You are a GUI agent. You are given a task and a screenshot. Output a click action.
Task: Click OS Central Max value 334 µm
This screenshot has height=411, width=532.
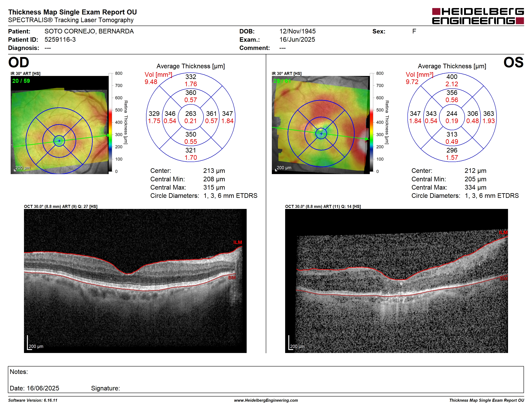pyautogui.click(x=475, y=188)
